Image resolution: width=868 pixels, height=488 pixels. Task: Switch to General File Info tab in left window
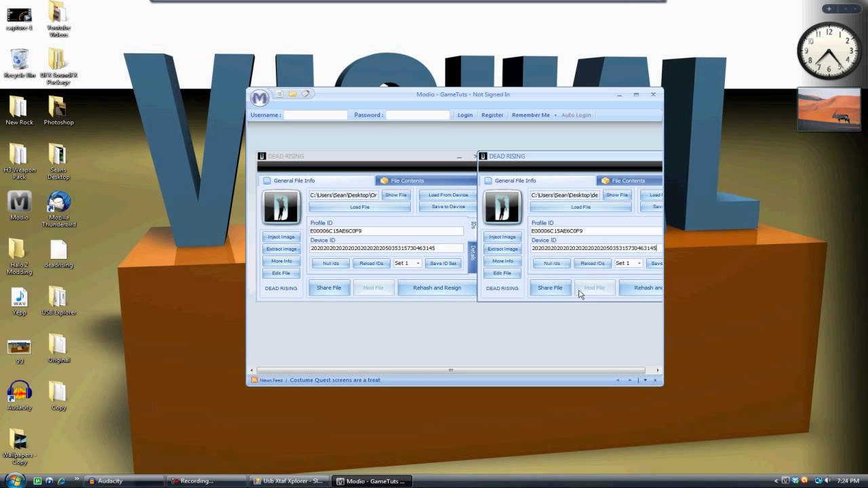[x=317, y=180]
